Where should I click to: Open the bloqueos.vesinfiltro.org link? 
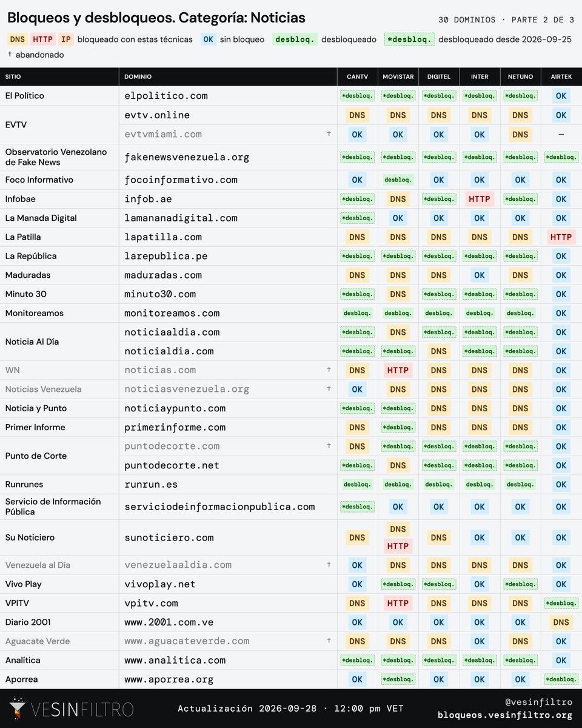(505, 715)
